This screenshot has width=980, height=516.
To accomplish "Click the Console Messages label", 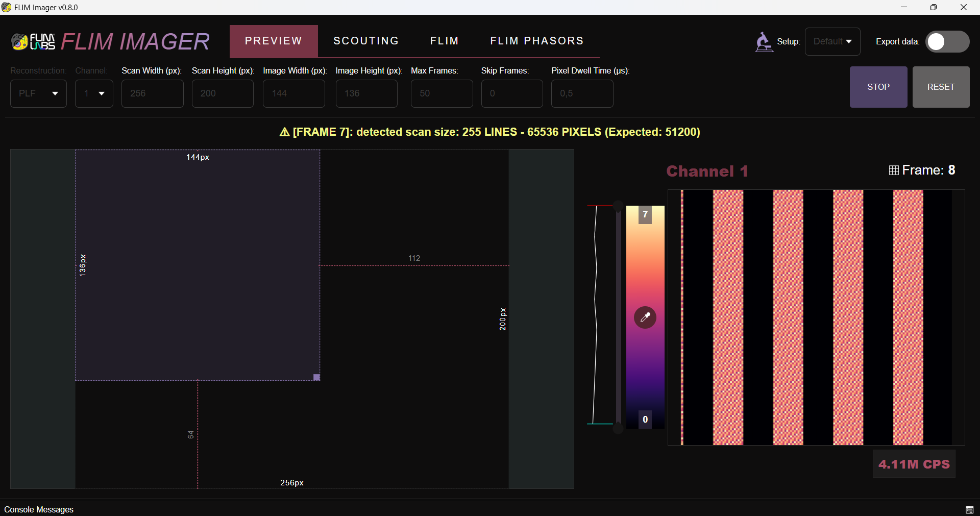I will [39, 509].
